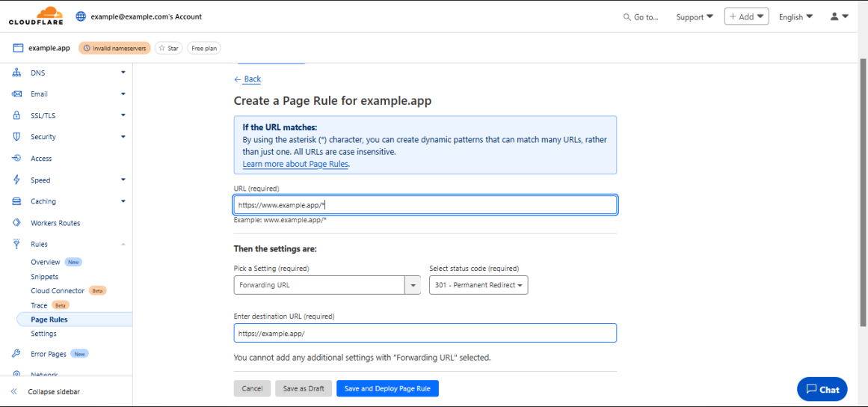Image resolution: width=868 pixels, height=407 pixels.
Task: Click the DNS sidebar icon
Action: [x=16, y=73]
